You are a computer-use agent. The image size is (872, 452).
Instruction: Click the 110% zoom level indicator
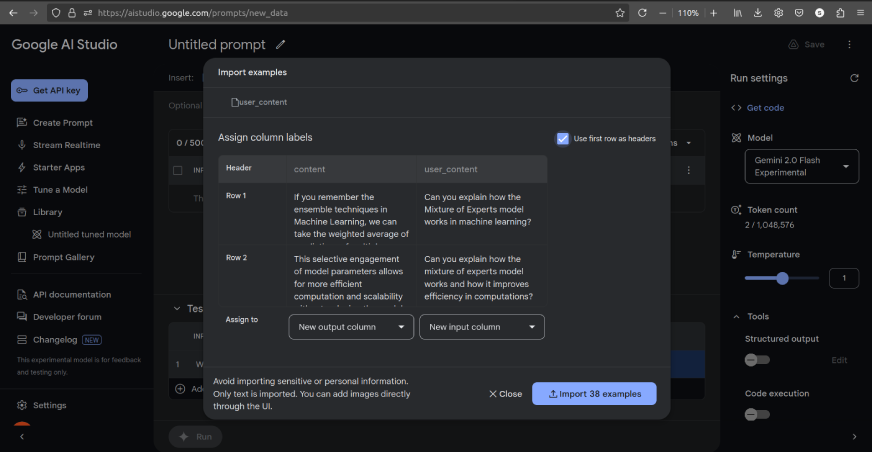(x=688, y=13)
